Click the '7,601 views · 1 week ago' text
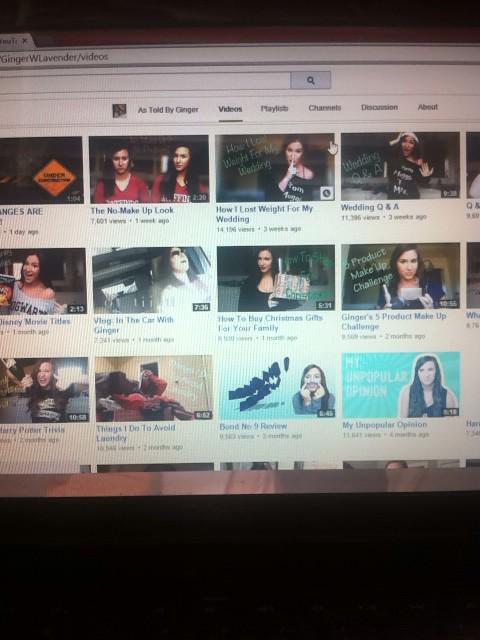The image size is (480, 640). click(130, 221)
